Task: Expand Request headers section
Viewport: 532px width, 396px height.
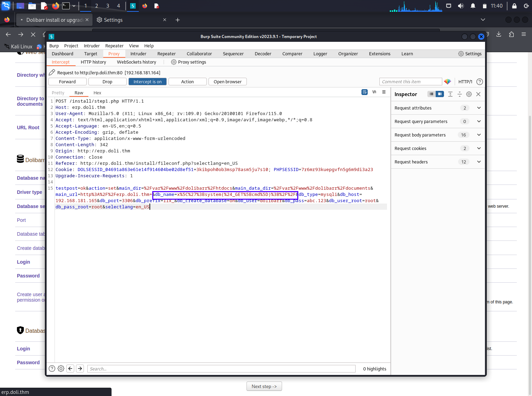Action: (438, 162)
